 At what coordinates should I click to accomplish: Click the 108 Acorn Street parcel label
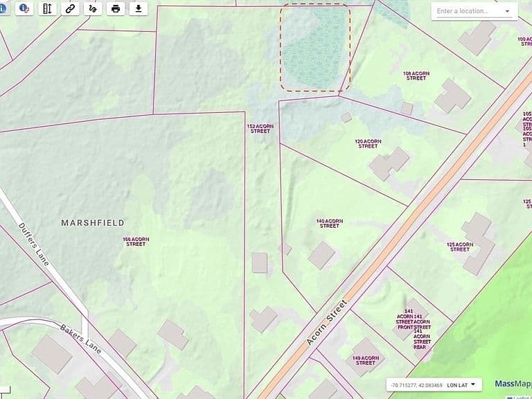pyautogui.click(x=416, y=76)
